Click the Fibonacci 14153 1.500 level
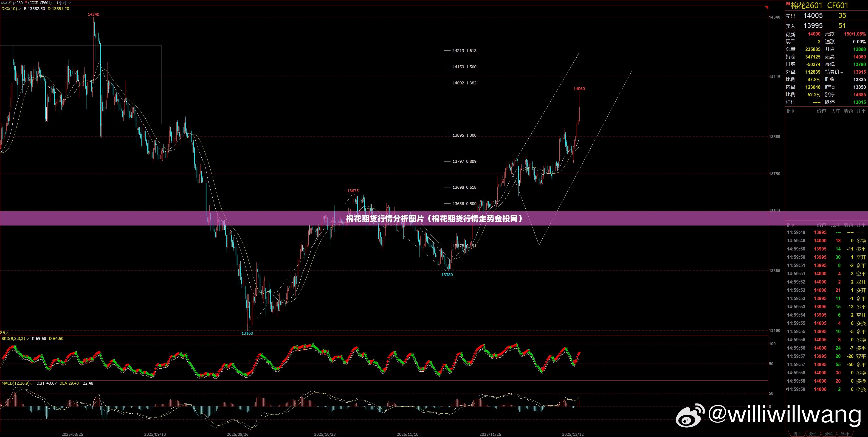 point(464,67)
